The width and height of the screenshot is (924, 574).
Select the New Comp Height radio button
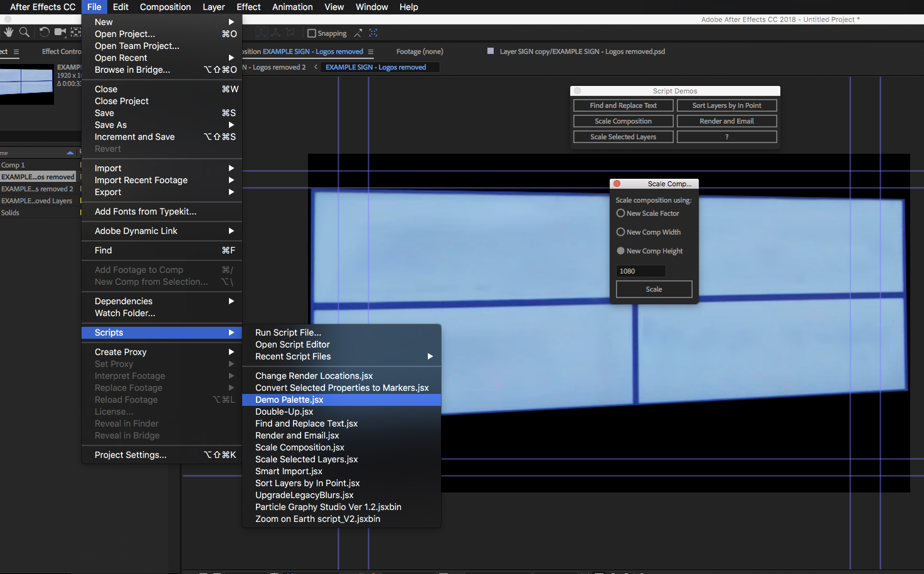coord(620,251)
